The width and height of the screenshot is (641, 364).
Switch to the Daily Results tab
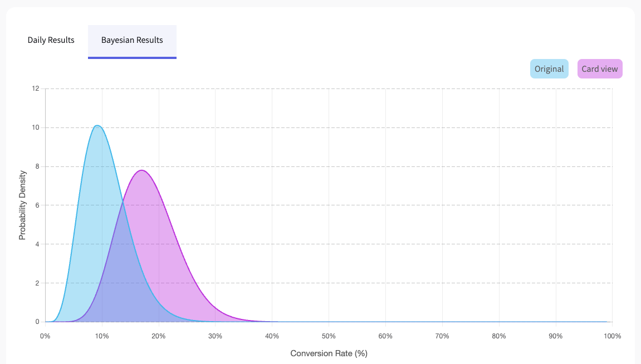pos(51,40)
